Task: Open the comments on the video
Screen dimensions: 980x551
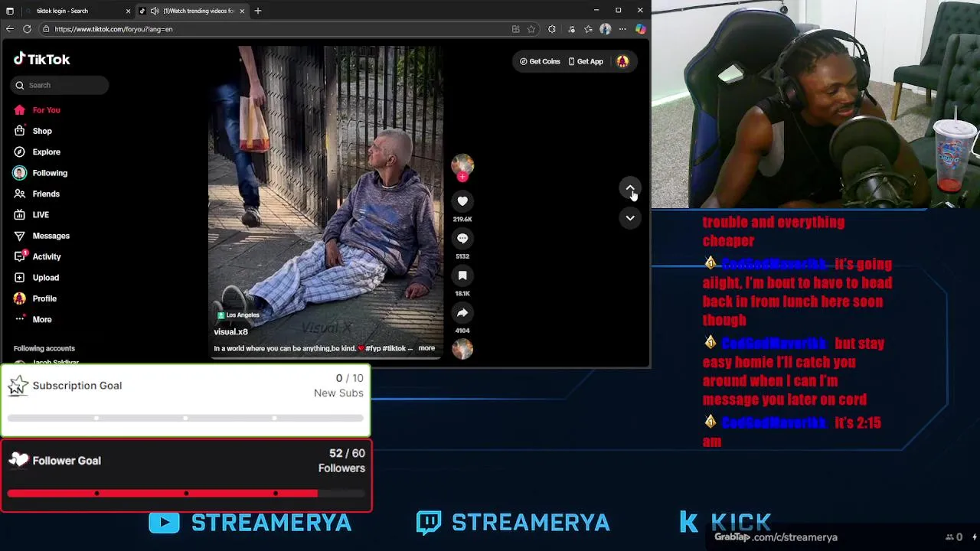Action: (x=462, y=239)
